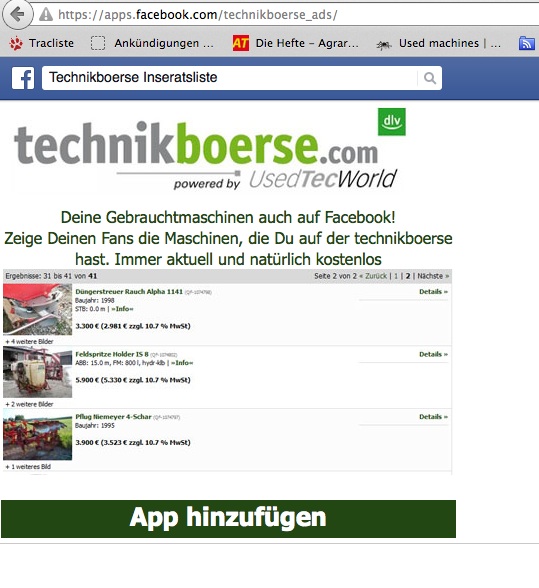Go to results page 1
Image resolution: width=539 pixels, height=588 pixels.
396,276
